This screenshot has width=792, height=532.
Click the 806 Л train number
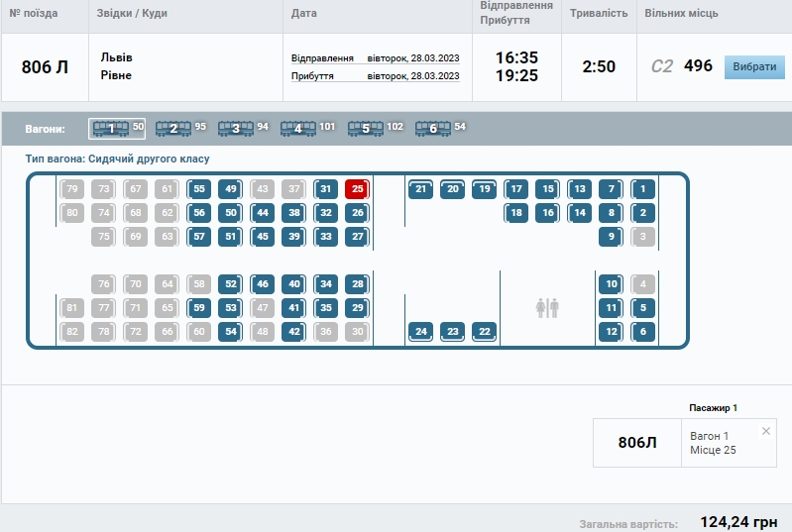pyautogui.click(x=45, y=67)
